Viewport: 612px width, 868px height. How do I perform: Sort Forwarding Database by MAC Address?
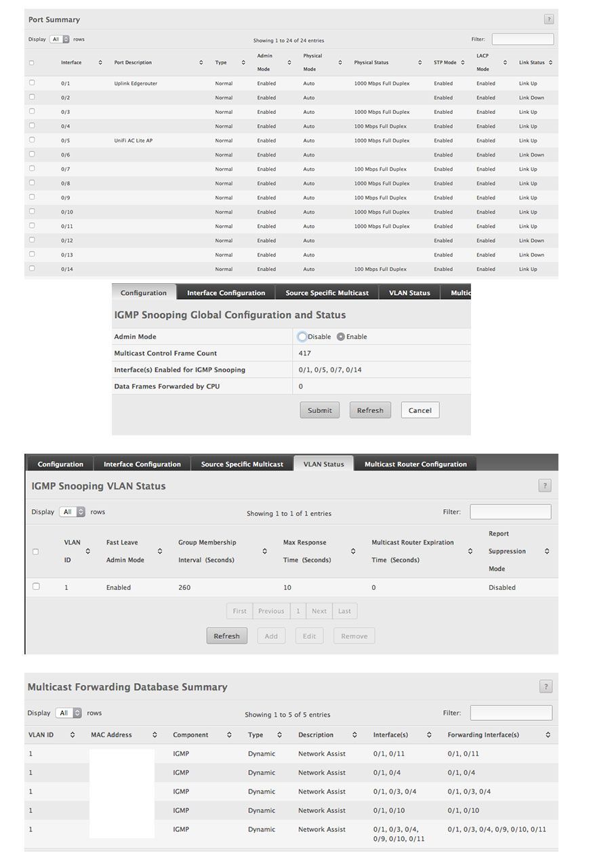[x=155, y=735]
